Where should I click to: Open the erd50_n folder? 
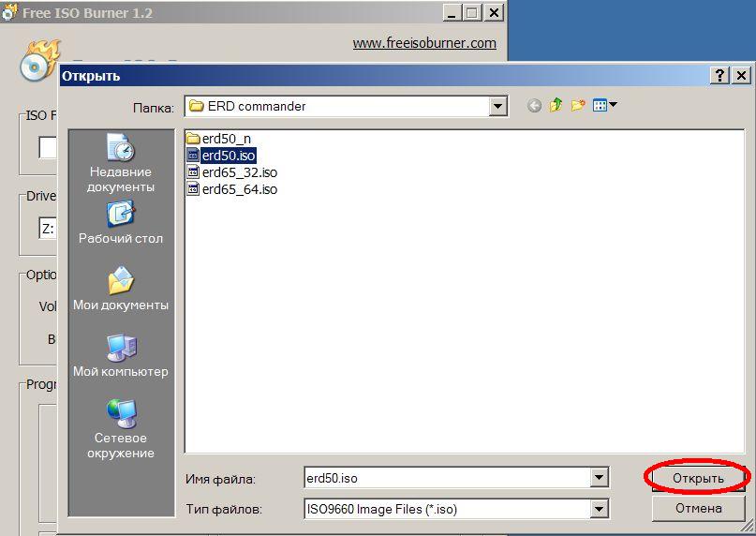[x=226, y=139]
